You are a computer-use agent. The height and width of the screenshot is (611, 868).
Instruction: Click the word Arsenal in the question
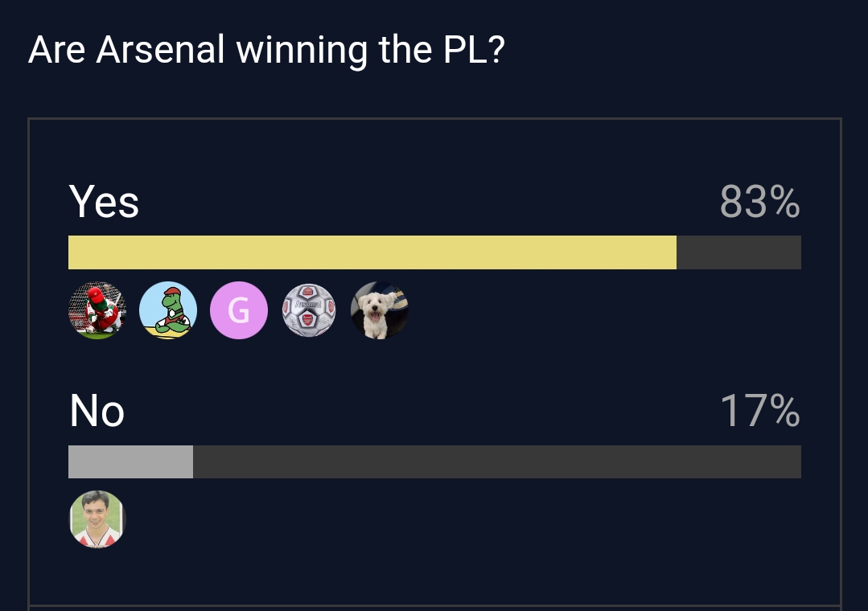(160, 51)
